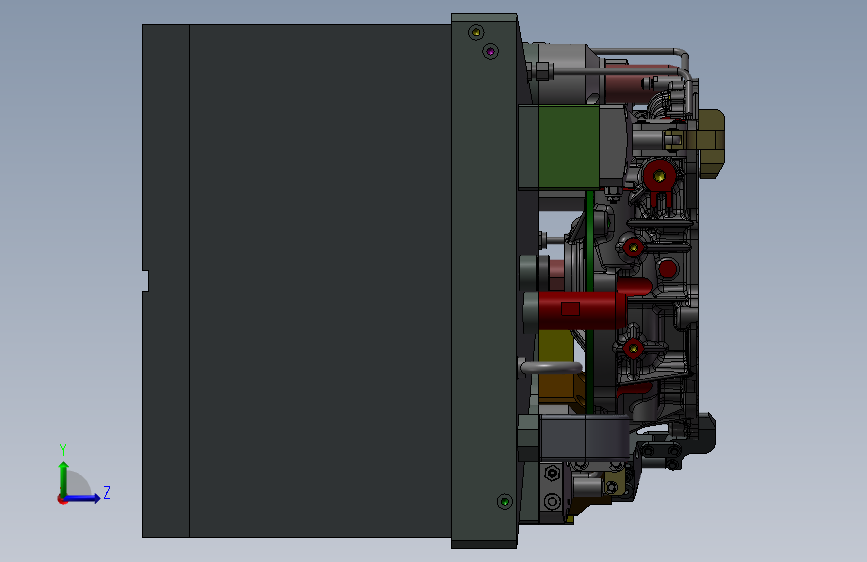This screenshot has width=867, height=562.
Task: Select the gray bracket block near the bottom
Action: coord(584,437)
